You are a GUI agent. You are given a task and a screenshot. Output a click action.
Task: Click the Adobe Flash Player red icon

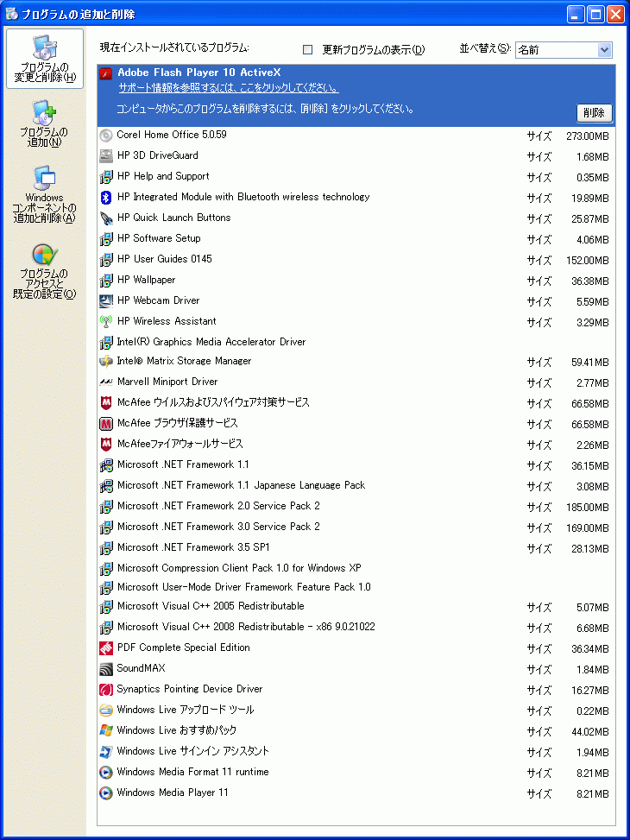[x=106, y=73]
